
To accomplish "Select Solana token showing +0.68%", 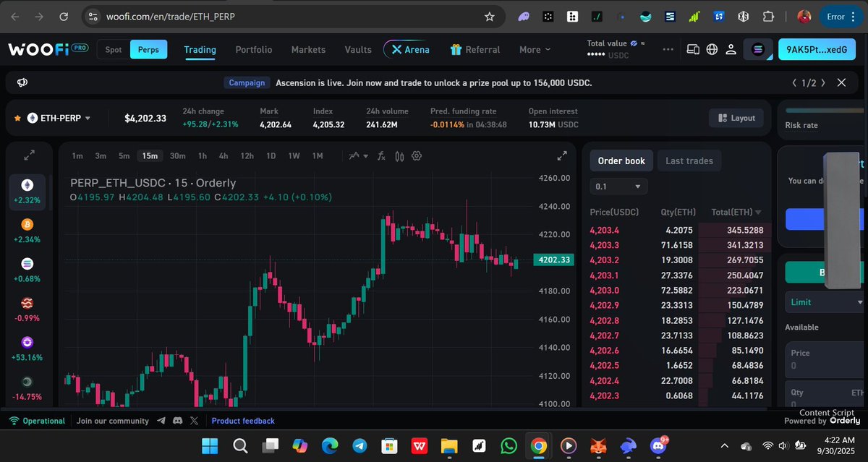I will coord(27,269).
